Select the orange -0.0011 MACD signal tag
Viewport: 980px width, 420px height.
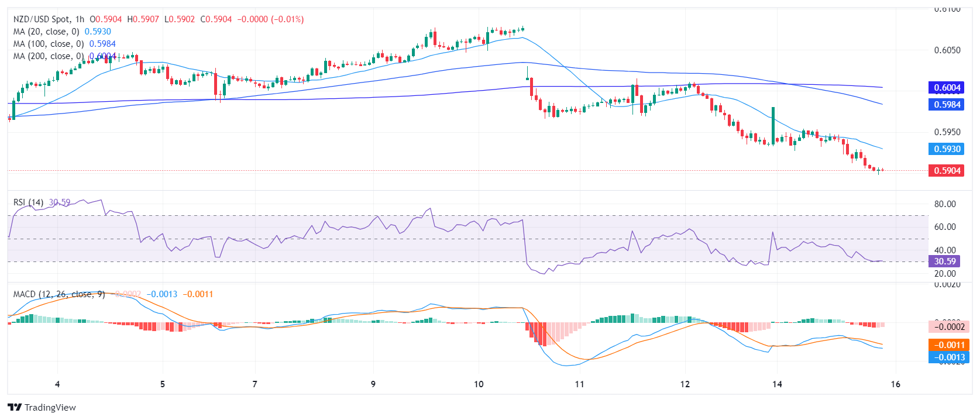click(948, 345)
